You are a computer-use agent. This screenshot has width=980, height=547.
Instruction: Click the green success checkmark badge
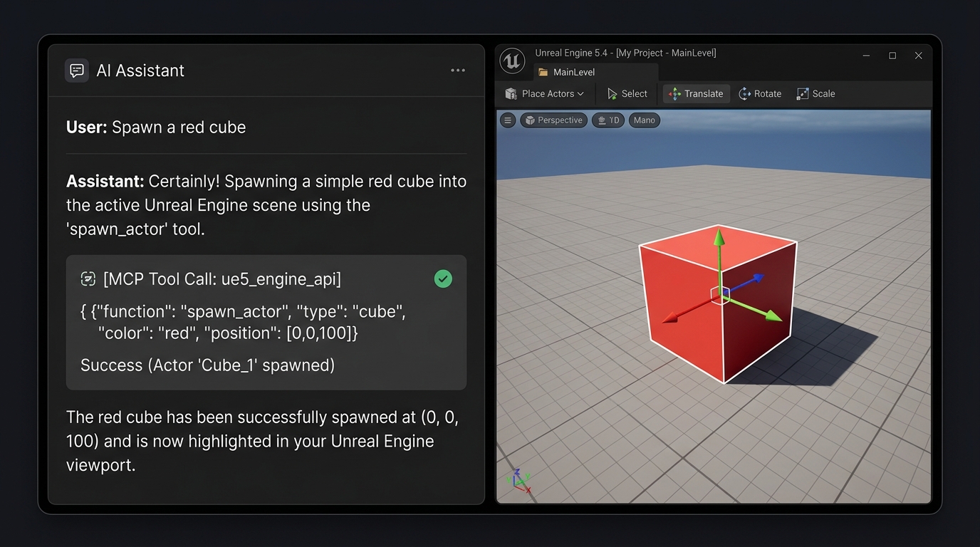[x=443, y=278]
